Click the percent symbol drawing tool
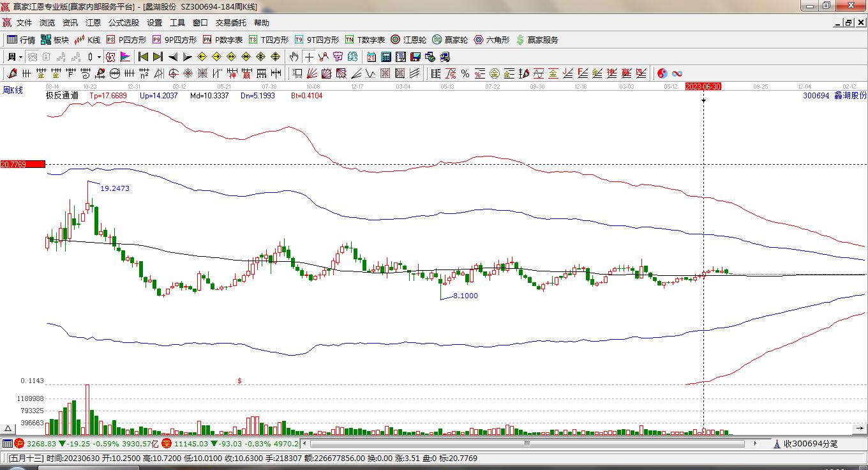Viewport: 868px width, 470px height. [465, 73]
